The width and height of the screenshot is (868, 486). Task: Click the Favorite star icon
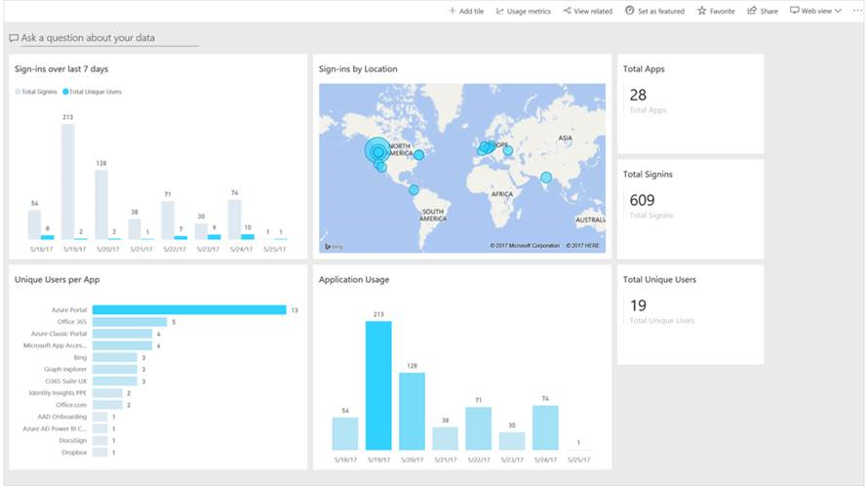click(701, 11)
